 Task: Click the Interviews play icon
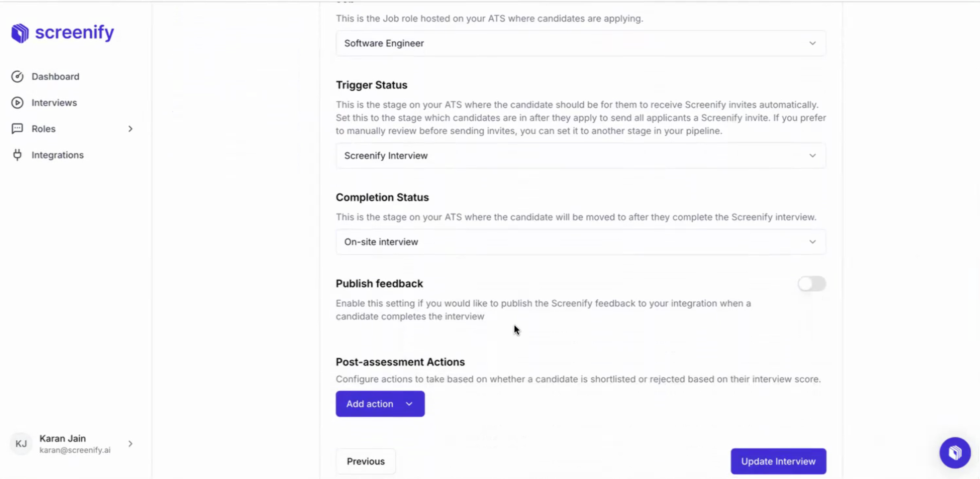[17, 103]
